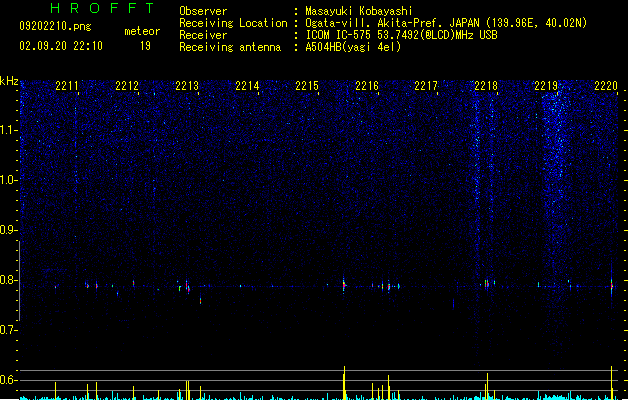Click the 0.6 kHz axis tick label
Image resolution: width=629 pixels, height=400 pixels.
click(x=8, y=380)
